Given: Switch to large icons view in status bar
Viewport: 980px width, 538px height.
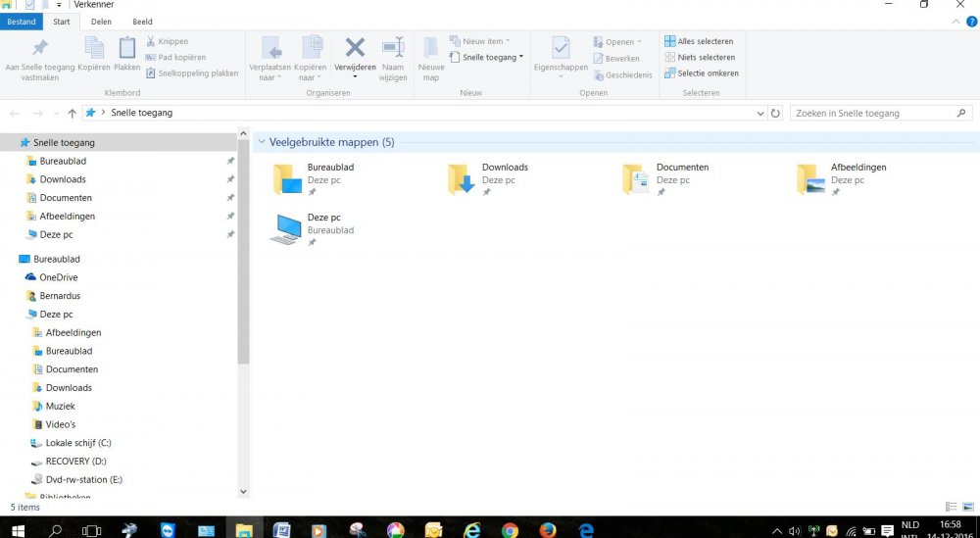Looking at the screenshot, I should point(968,507).
